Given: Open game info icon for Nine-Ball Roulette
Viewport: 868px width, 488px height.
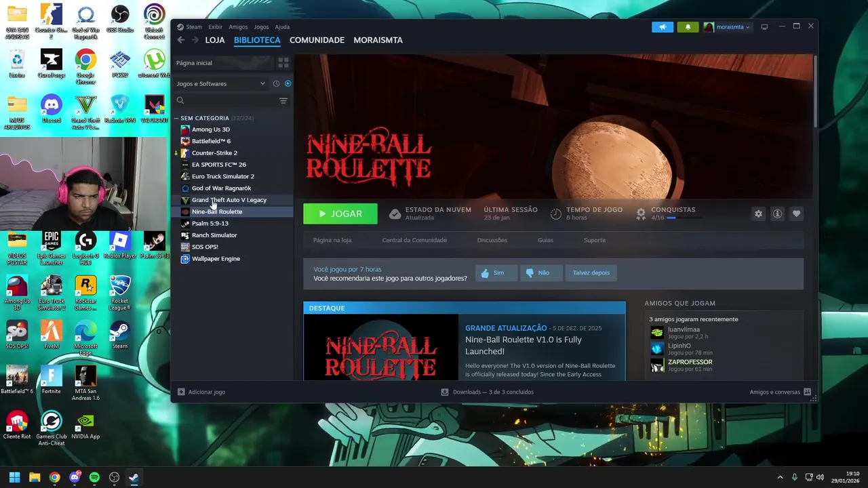Looking at the screenshot, I should click(x=777, y=213).
